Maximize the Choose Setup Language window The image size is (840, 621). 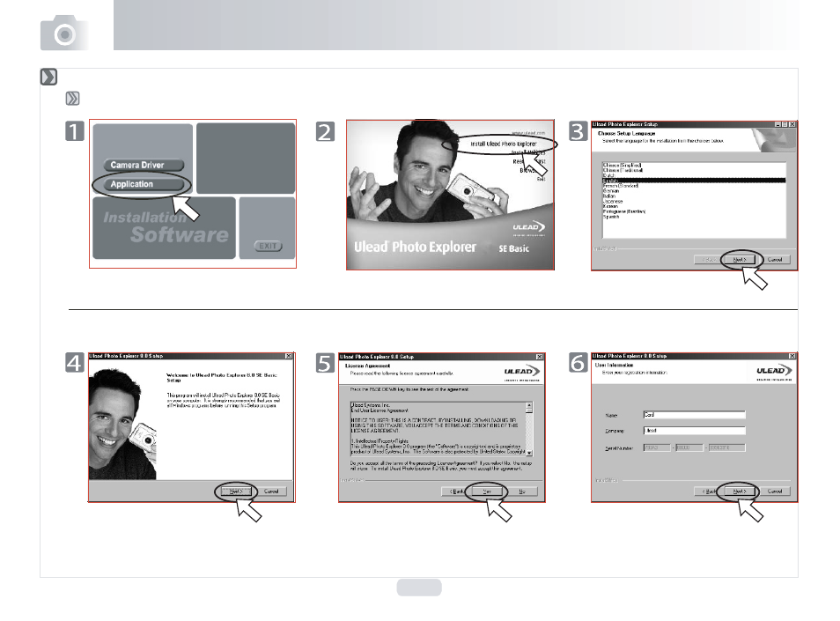(785, 124)
